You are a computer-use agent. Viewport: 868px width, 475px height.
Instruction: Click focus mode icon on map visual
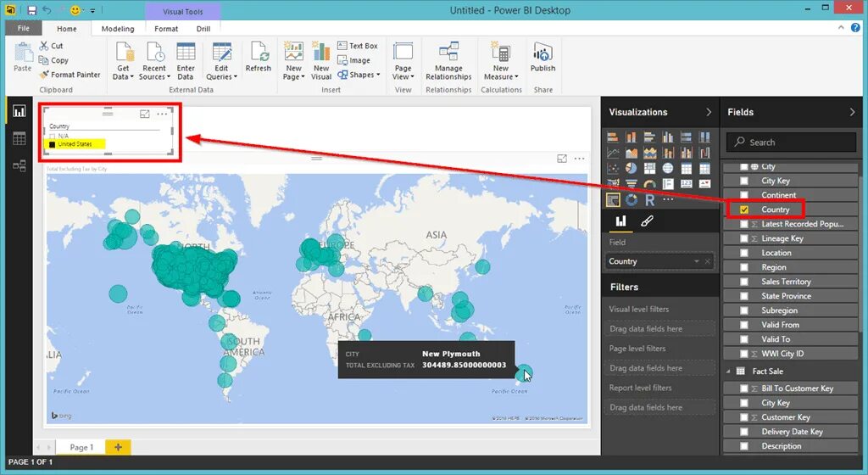tap(562, 159)
